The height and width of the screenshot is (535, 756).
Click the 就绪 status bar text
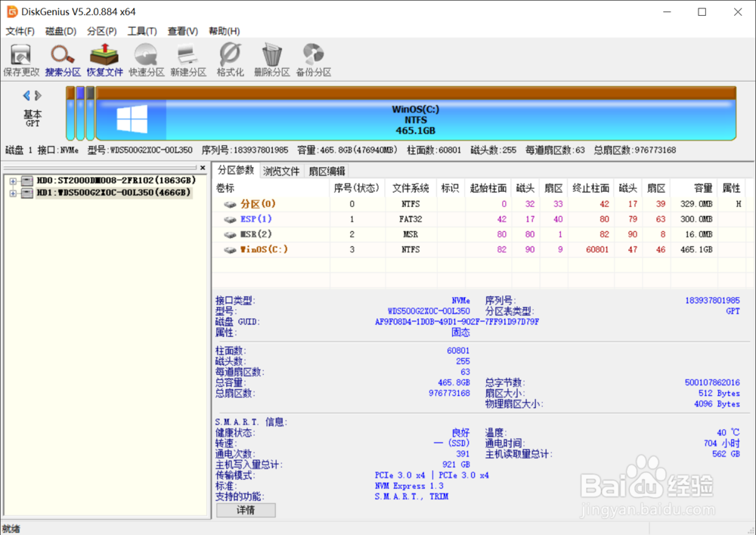click(x=11, y=529)
